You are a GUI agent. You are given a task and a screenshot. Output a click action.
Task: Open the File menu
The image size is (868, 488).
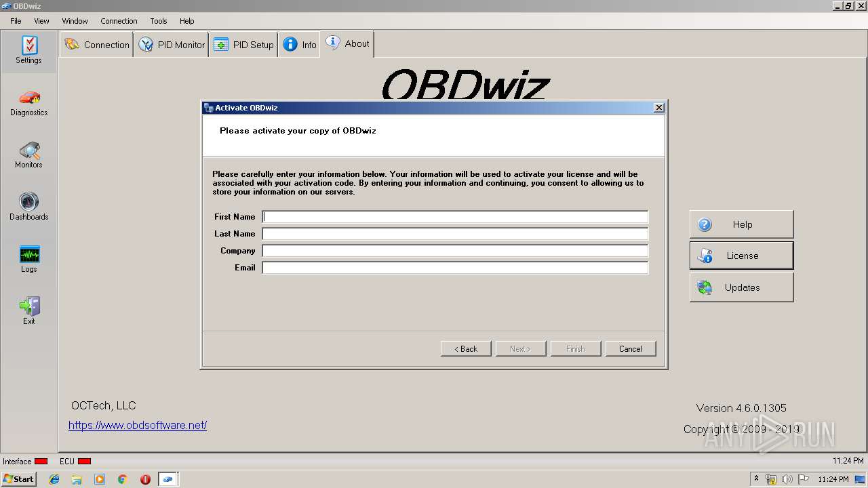coord(16,21)
